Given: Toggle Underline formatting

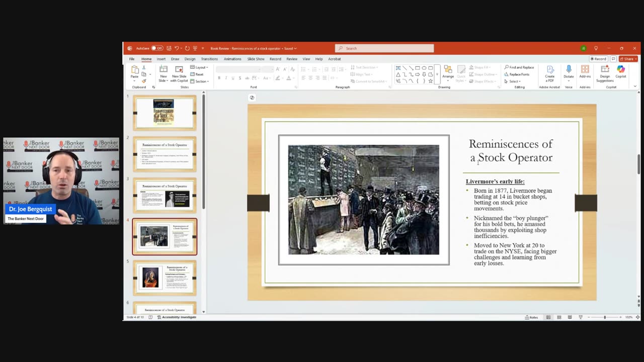Looking at the screenshot, I should [233, 78].
